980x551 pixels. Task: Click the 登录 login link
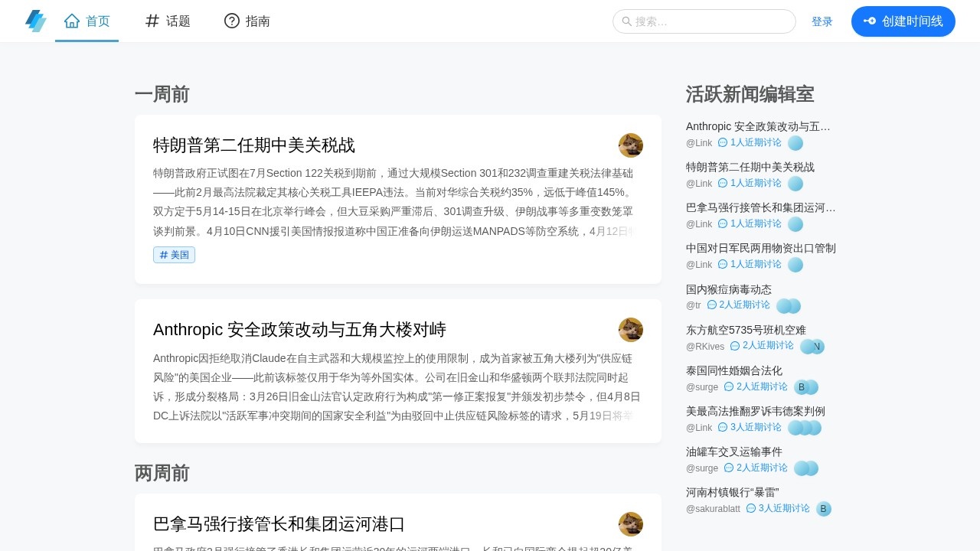(822, 21)
